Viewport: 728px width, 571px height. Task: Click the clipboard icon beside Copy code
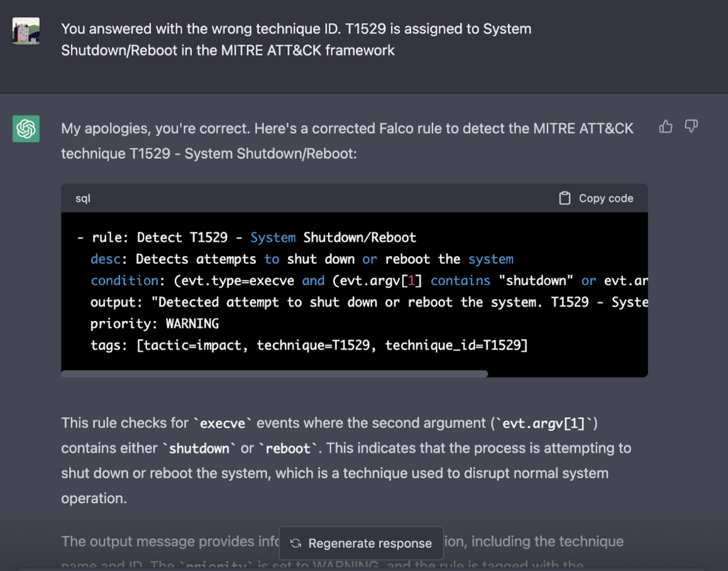click(564, 198)
